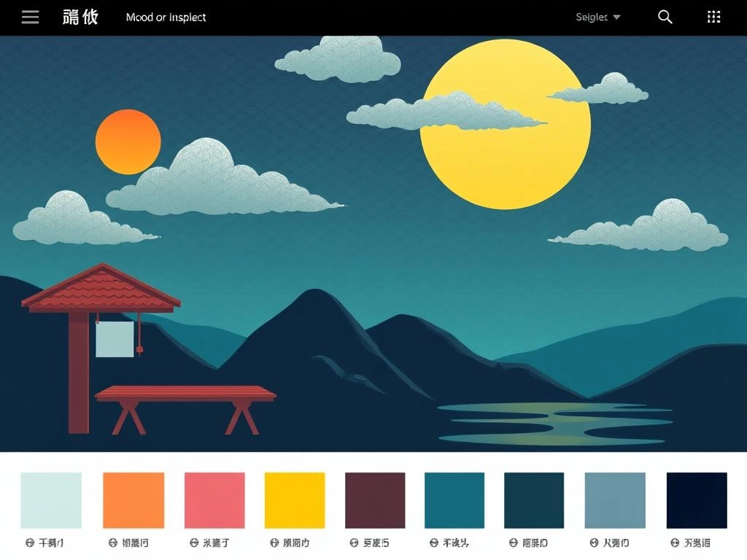This screenshot has height=560, width=747.
Task: Click circle icon under the yellow swatch
Action: (274, 542)
